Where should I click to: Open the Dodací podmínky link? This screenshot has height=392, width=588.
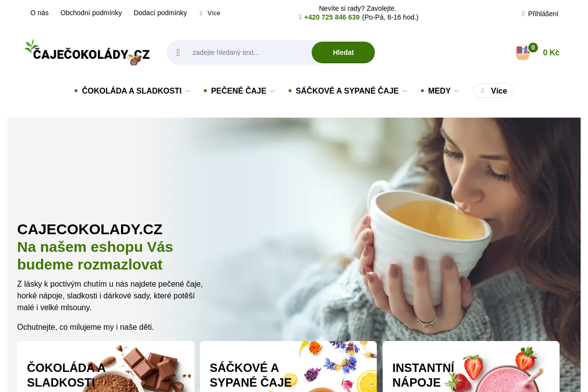[x=160, y=13]
